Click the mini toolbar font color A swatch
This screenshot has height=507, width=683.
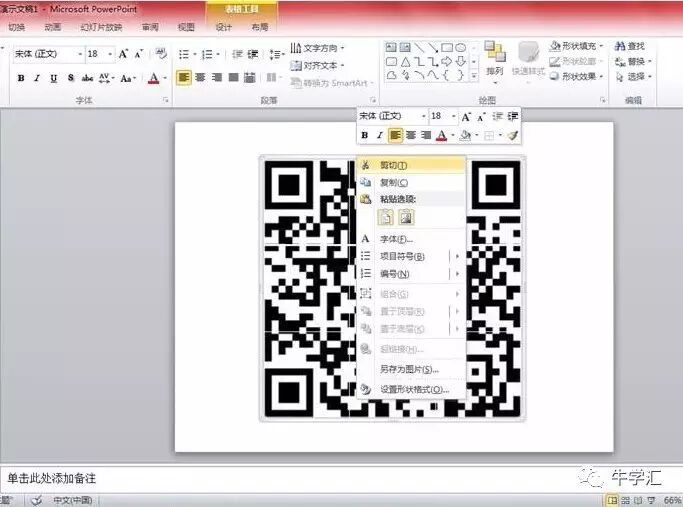(x=442, y=135)
